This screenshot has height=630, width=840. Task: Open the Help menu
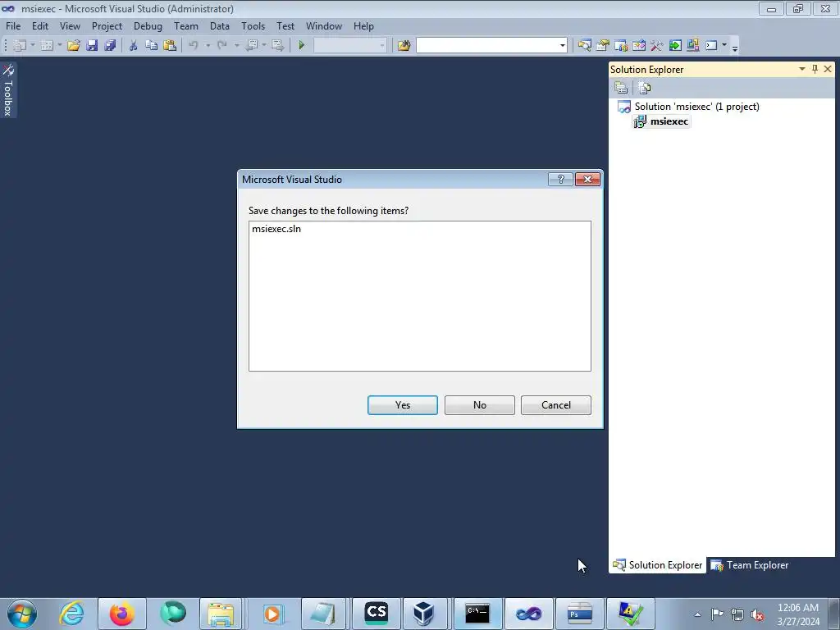click(363, 26)
